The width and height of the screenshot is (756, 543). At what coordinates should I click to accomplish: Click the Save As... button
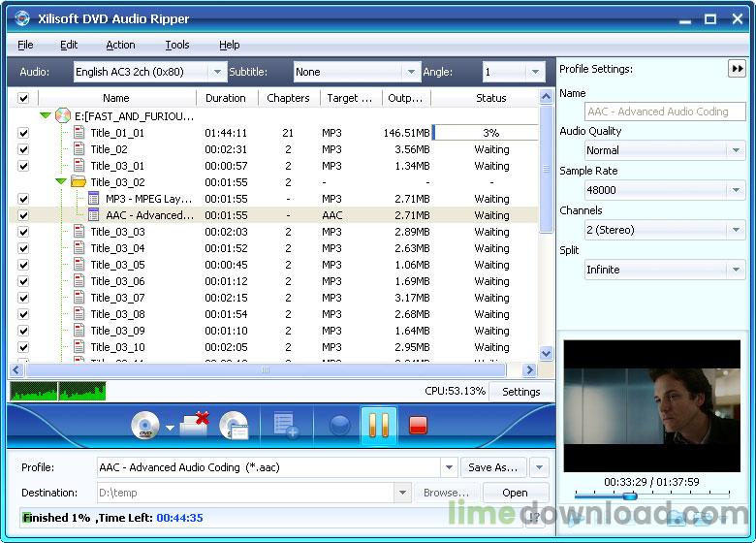tap(492, 467)
